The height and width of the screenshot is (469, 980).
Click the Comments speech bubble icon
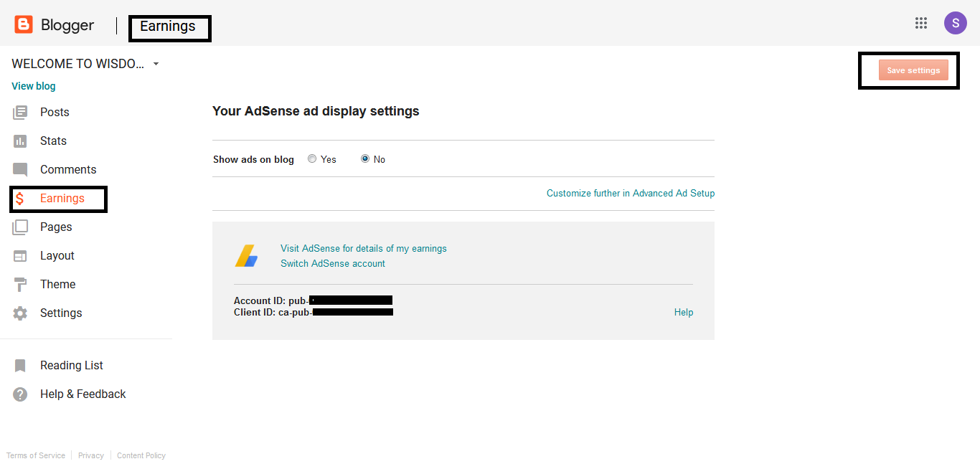(x=20, y=170)
